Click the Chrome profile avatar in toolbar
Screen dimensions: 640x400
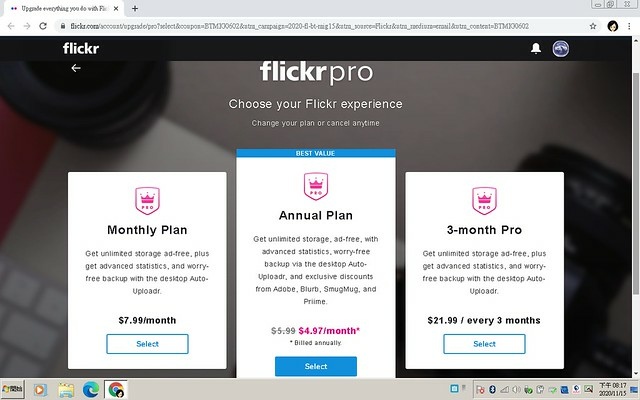[x=613, y=26]
